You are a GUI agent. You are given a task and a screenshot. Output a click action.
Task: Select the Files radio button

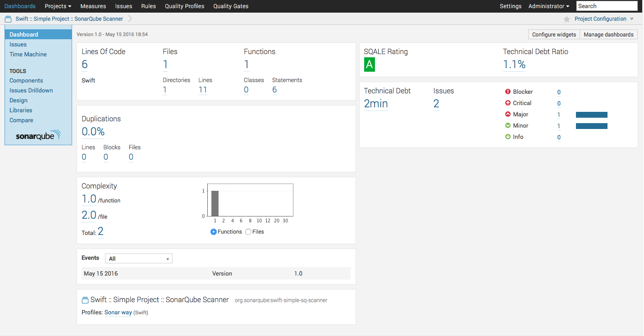click(248, 232)
